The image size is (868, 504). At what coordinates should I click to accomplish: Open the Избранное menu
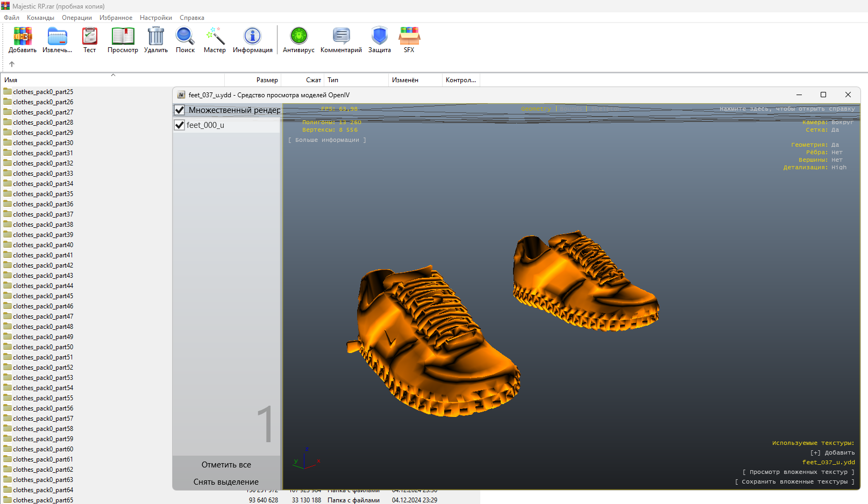pyautogui.click(x=116, y=18)
